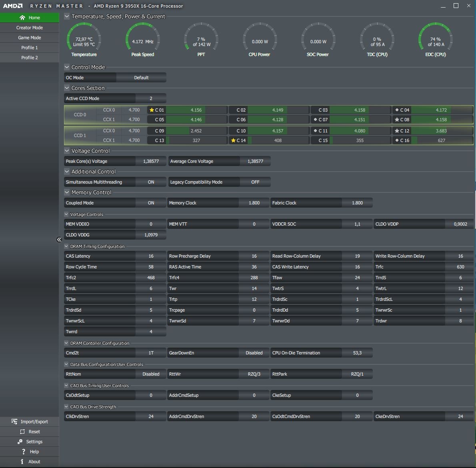
Task: Collapse the Cores Section chevron
Action: [67, 88]
